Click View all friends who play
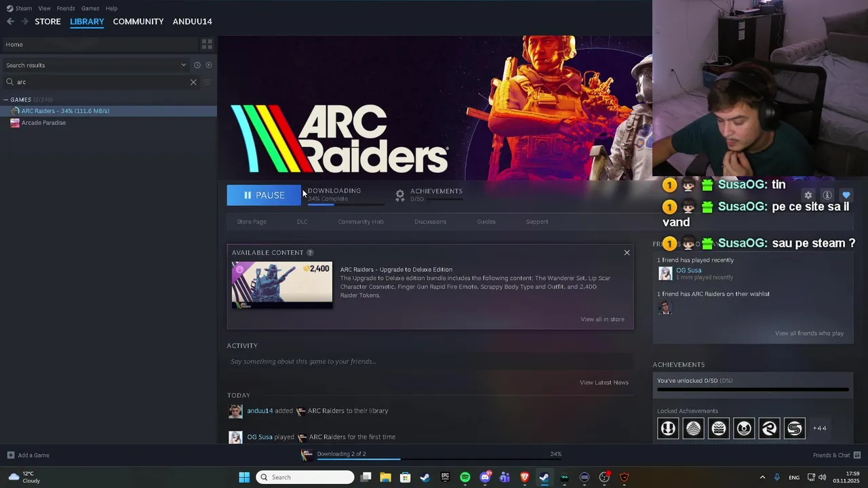The width and height of the screenshot is (868, 488). (x=809, y=333)
